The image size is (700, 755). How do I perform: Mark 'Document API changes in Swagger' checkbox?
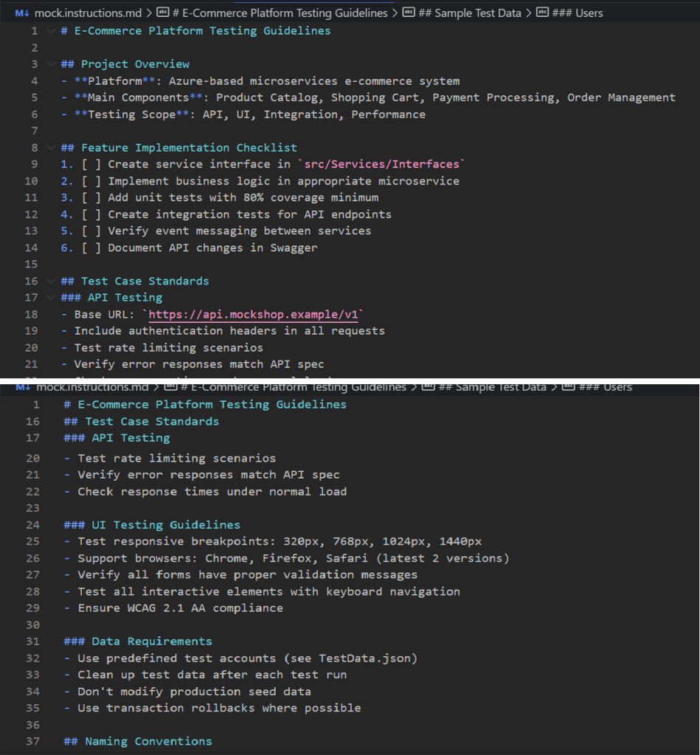coord(92,248)
